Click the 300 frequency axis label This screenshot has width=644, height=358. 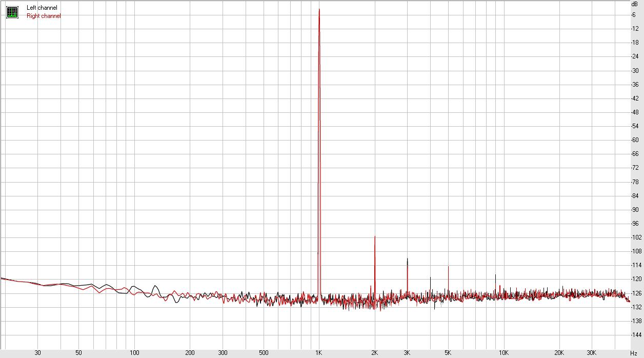coord(223,353)
